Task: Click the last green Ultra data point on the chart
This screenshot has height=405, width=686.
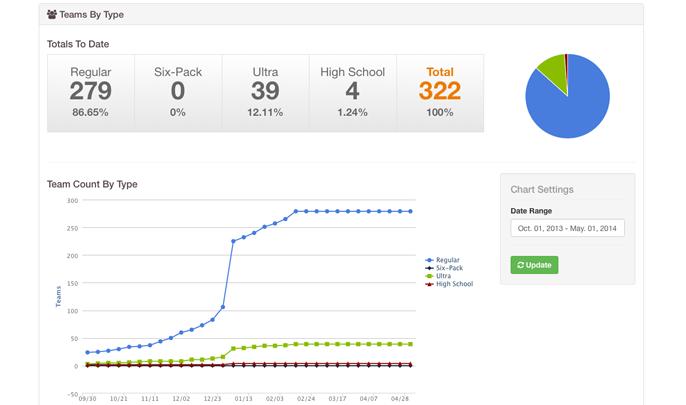Action: 411,344
